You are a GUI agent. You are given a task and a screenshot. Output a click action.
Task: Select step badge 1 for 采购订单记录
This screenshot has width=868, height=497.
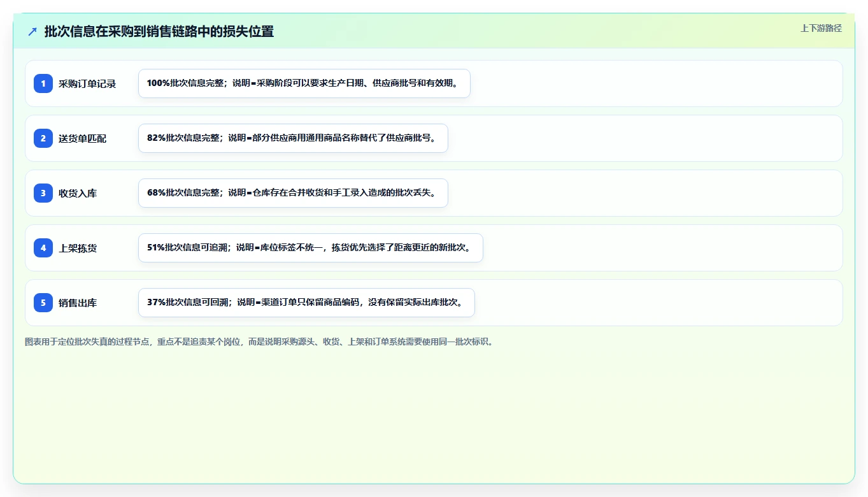point(43,83)
